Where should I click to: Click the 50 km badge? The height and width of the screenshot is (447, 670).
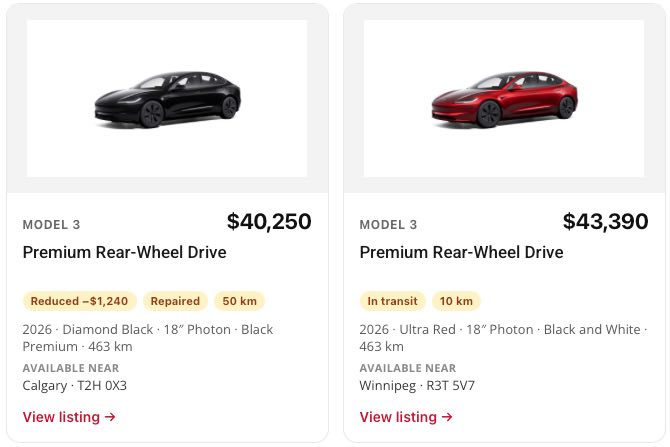(x=239, y=301)
